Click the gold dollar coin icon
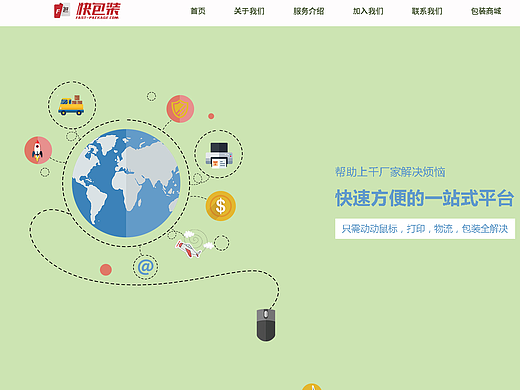Screen dimensions: 520x390 pyautogui.click(x=220, y=206)
